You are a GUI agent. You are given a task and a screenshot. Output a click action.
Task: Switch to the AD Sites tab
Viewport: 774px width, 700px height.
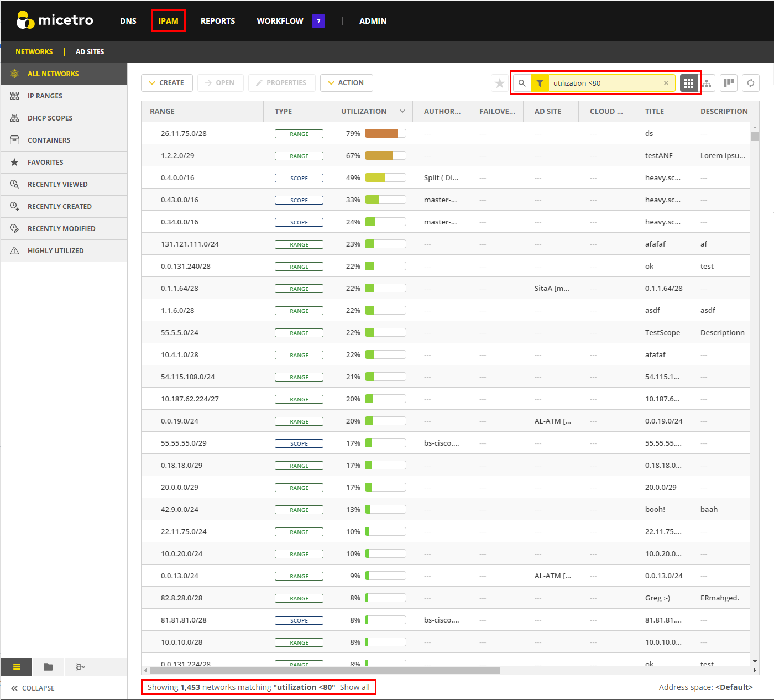pos(90,52)
